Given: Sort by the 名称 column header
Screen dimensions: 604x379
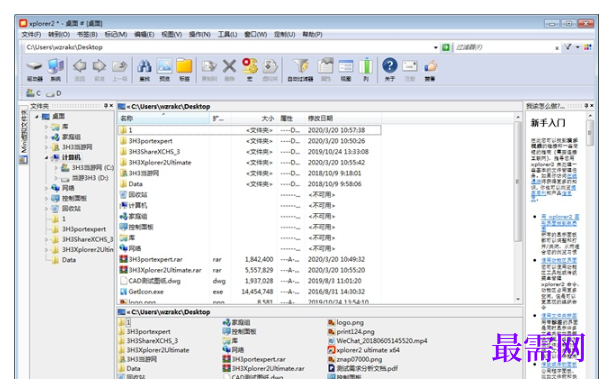Looking at the screenshot, I should point(164,118).
